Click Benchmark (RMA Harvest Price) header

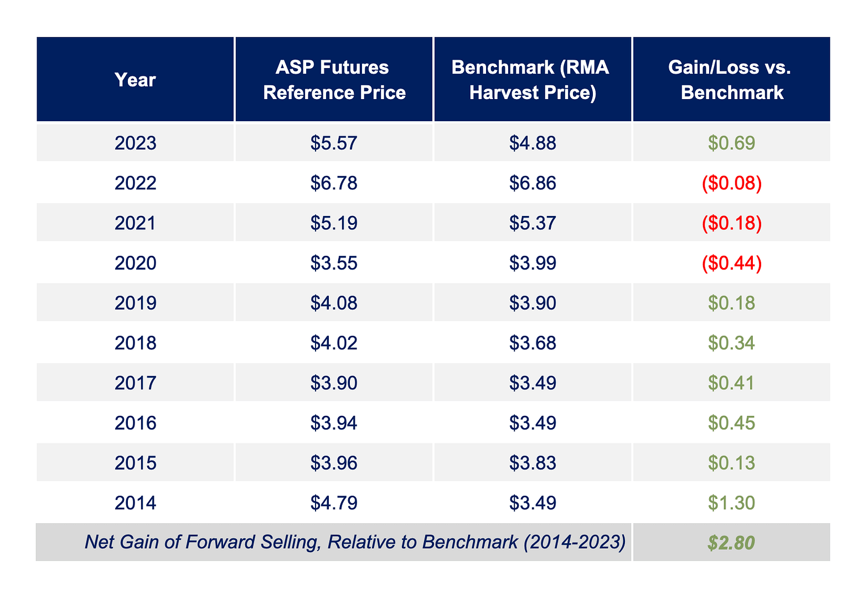pos(532,80)
